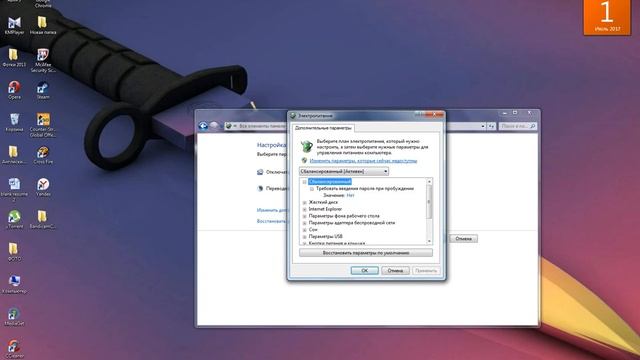Click Back arrow in Control Panel window
Image resolution: width=640 pixels, height=360 pixels.
point(203,126)
